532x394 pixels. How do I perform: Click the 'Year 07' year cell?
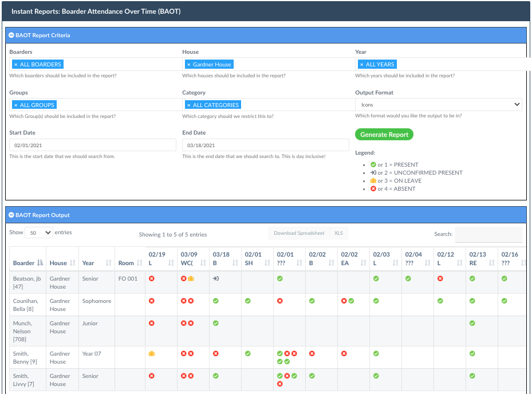(x=97, y=357)
